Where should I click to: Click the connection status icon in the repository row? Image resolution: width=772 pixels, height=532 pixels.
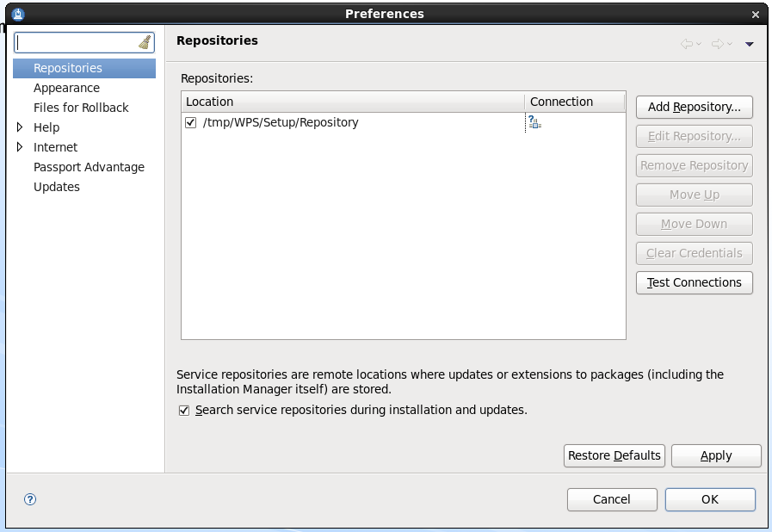tap(534, 123)
